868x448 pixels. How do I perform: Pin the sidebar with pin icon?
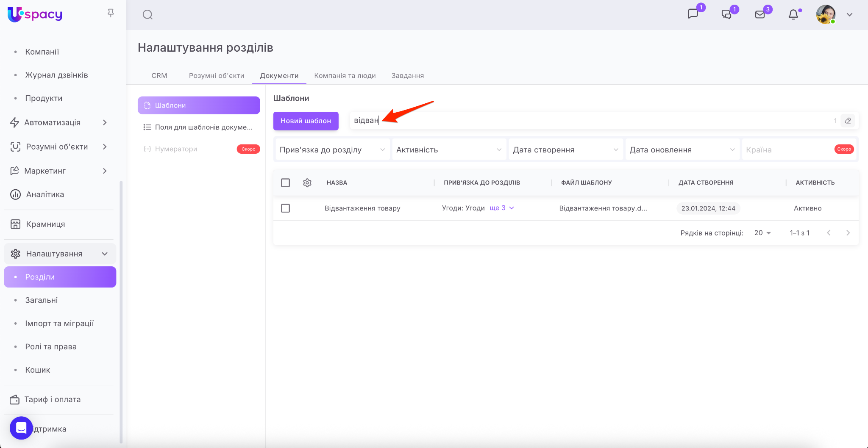coord(111,13)
